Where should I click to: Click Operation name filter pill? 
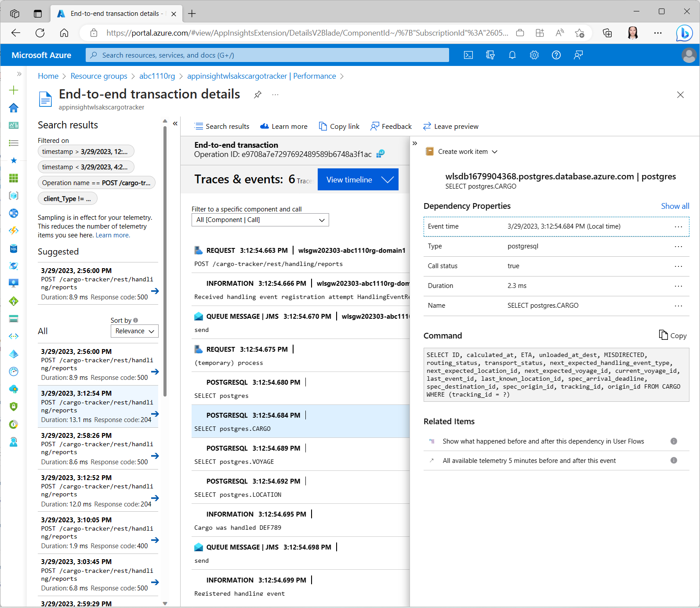[x=97, y=183]
